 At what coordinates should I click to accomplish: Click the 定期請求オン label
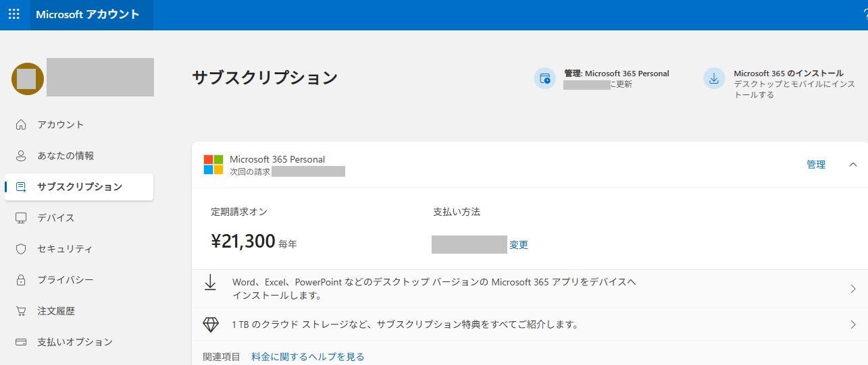[x=239, y=212]
